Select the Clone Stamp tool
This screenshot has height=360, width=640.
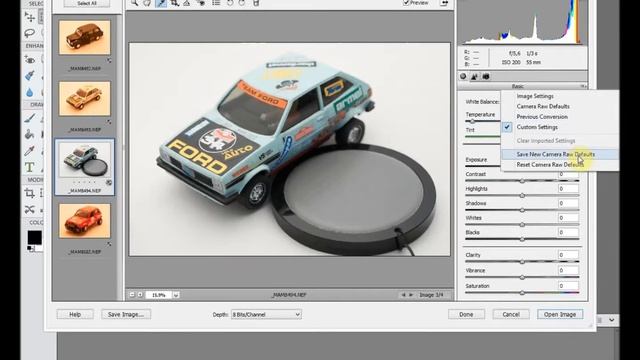pos(30,134)
